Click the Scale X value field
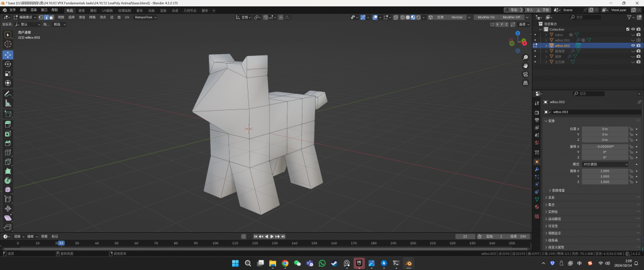The height and width of the screenshot is (270, 644). (x=604, y=171)
